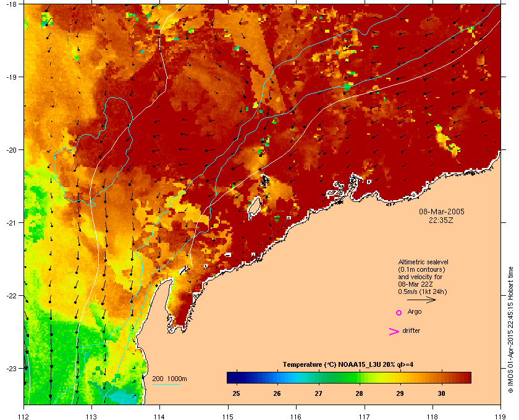The image size is (519, 420).
Task: Click latitude axis label -22
Action: point(11,295)
